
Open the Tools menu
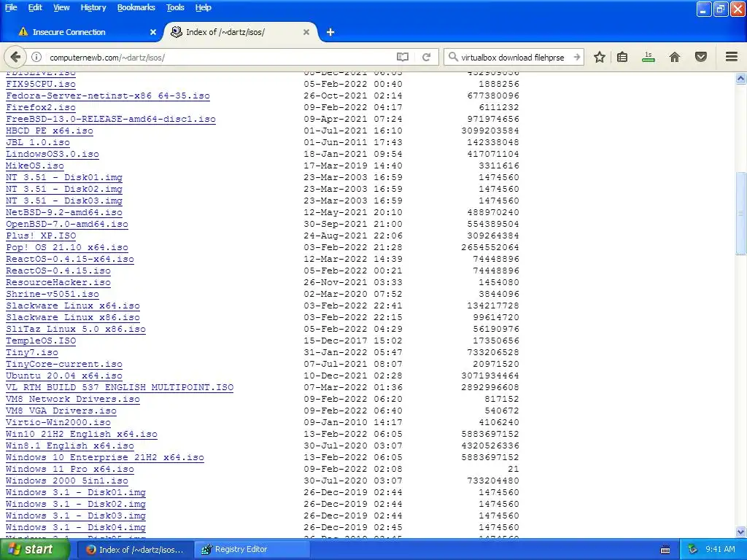[x=175, y=7]
